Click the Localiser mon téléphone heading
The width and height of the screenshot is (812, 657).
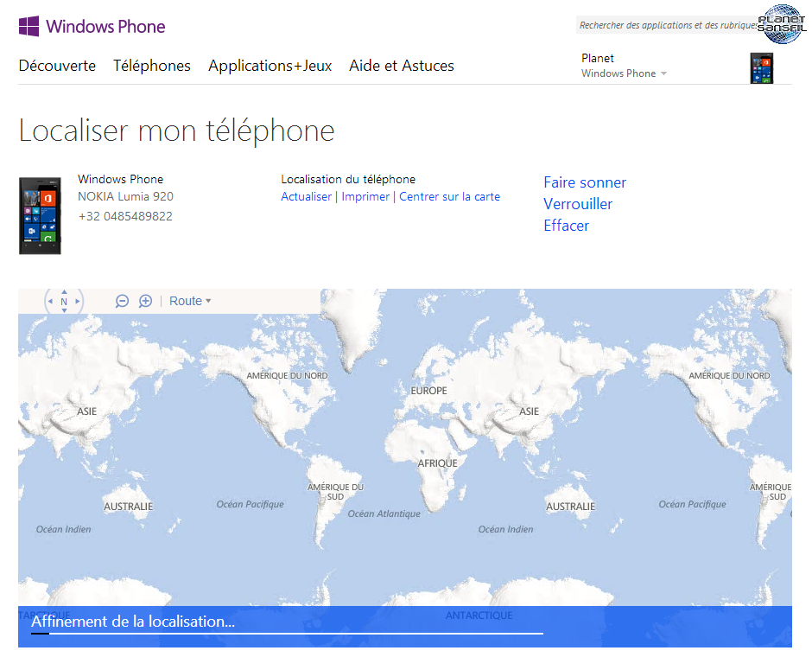[x=176, y=130]
